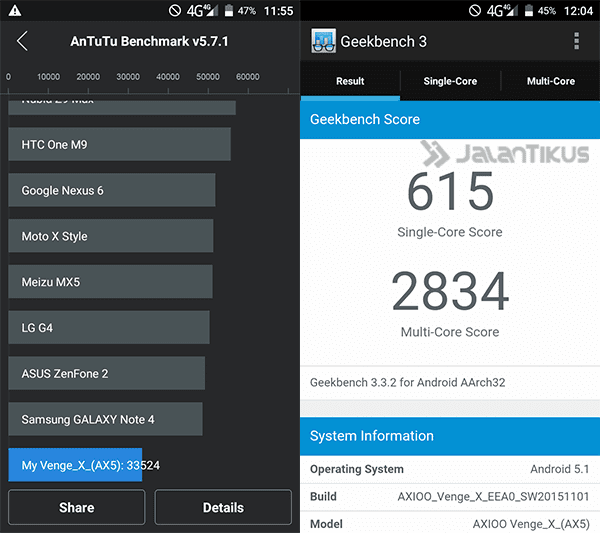Screen dimensions: 600x533
Task: Tap the System Information header
Action: (x=450, y=436)
